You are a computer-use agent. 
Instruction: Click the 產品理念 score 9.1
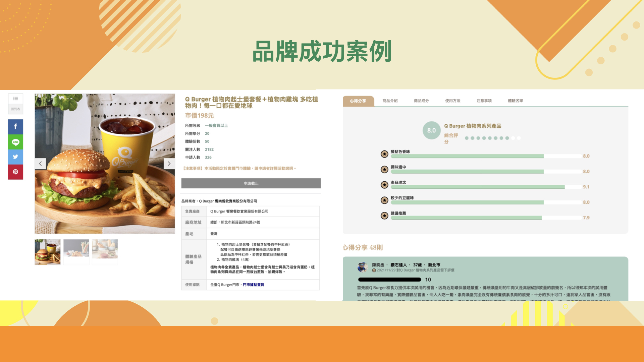tap(586, 187)
